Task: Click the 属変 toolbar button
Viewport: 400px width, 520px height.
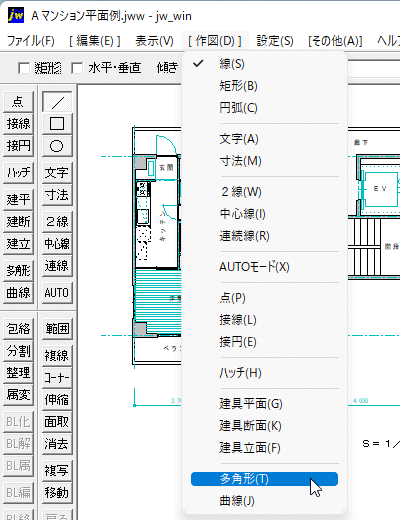Action: click(18, 395)
